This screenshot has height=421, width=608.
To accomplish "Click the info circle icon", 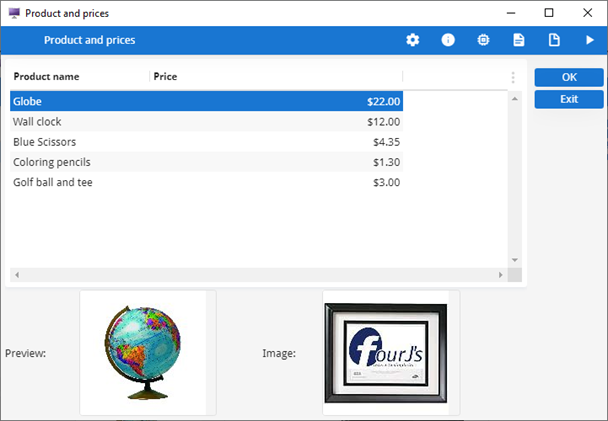I will [x=448, y=40].
